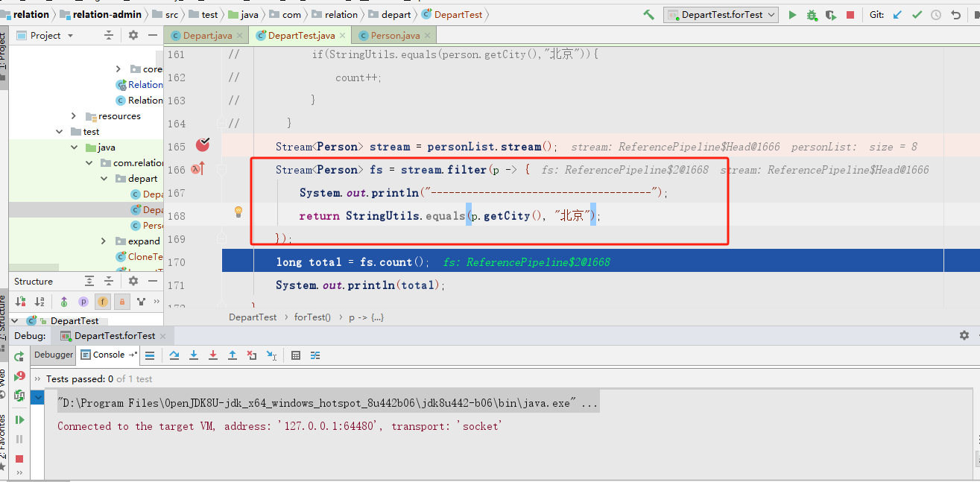Expand the resources folder
This screenshot has width=980, height=482.
(74, 115)
